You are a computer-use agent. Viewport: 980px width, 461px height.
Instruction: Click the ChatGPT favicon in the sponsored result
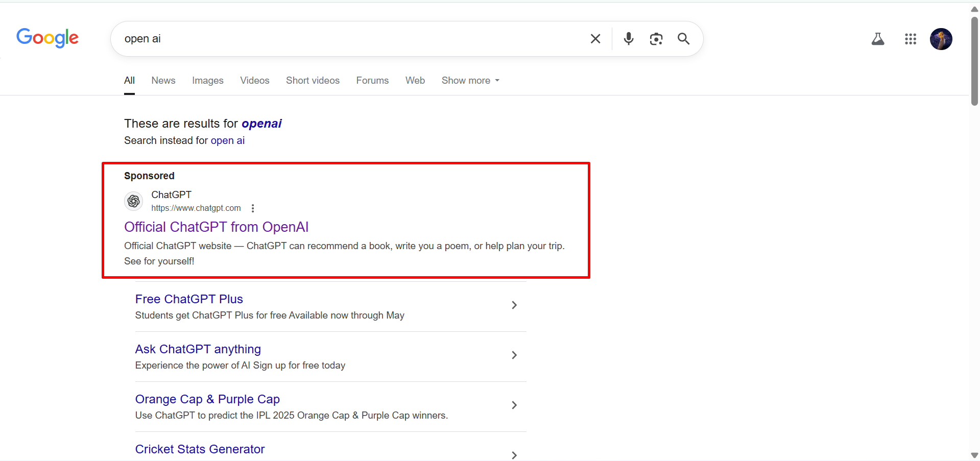[x=134, y=201]
